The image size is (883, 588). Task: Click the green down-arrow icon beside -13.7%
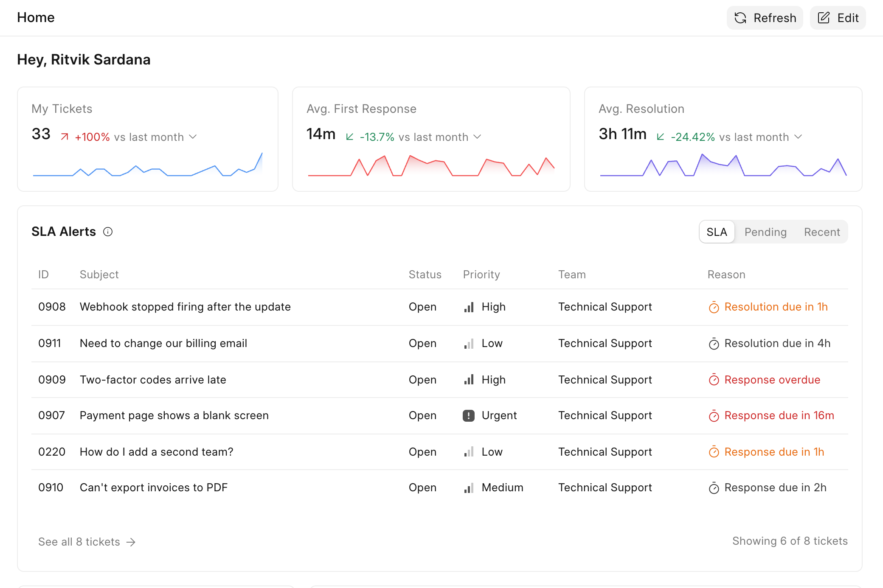coord(350,137)
